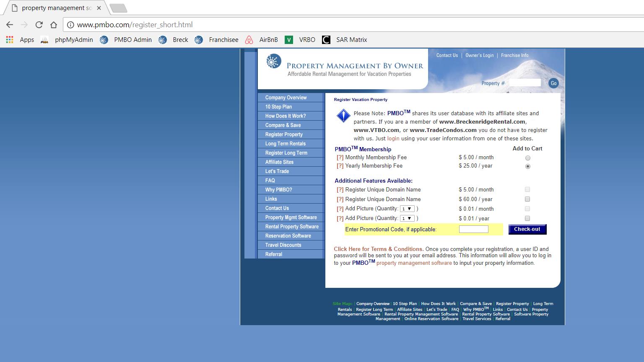The height and width of the screenshot is (362, 644).
Task: Open FAQ in the sidebar menu
Action: click(x=291, y=181)
